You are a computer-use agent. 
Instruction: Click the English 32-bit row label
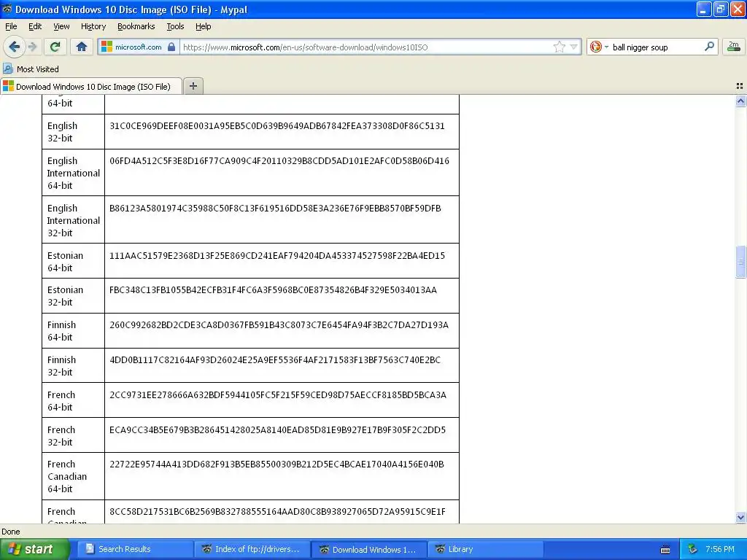click(x=63, y=132)
